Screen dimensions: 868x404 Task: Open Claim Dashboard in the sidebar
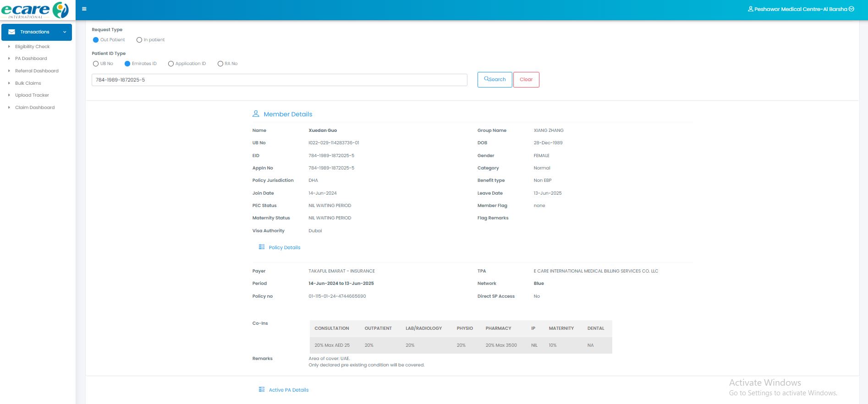[x=35, y=108]
